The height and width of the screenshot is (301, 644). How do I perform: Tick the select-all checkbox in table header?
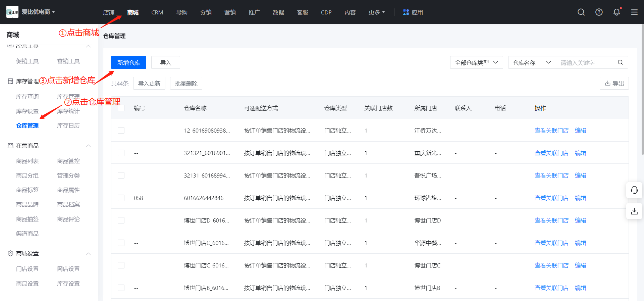pyautogui.click(x=121, y=108)
